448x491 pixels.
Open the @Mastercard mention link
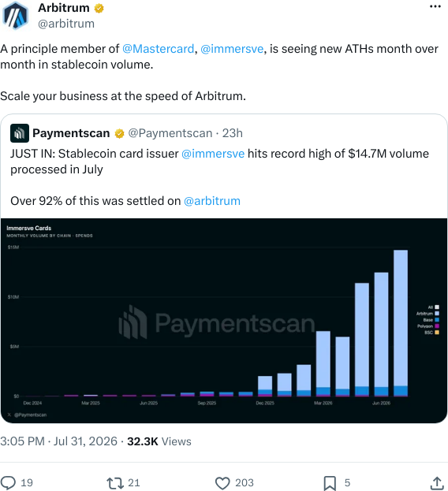159,49
